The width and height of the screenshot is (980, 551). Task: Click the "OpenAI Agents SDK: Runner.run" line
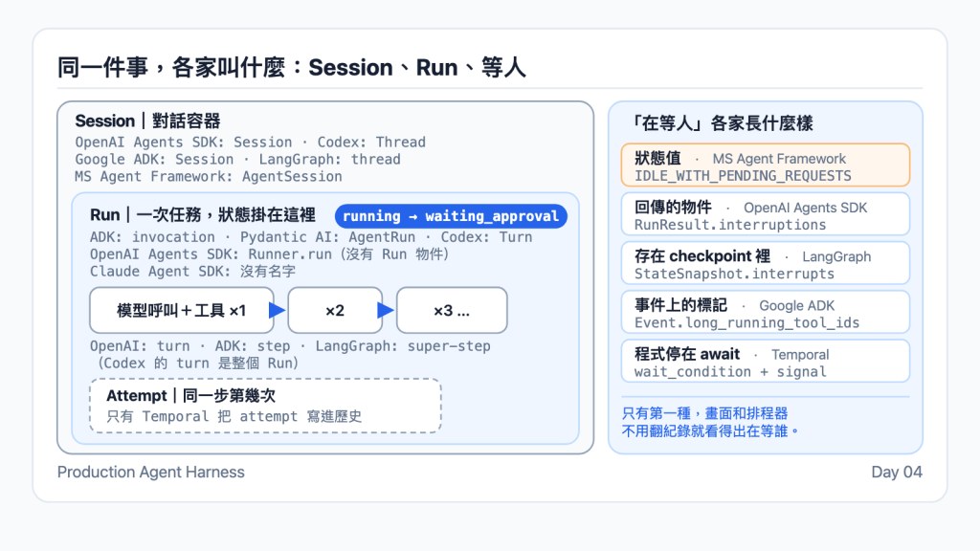[269, 254]
